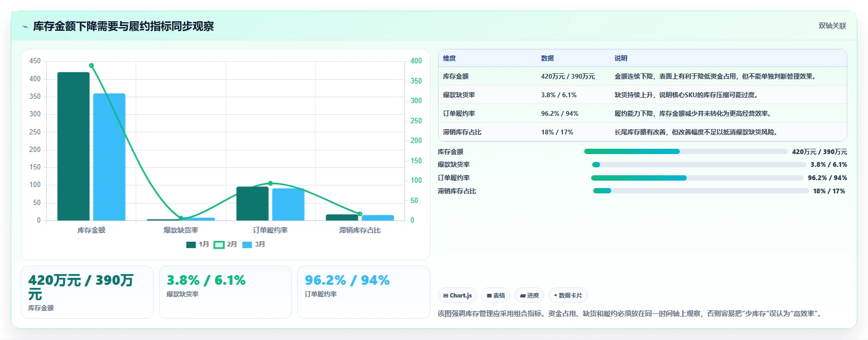Click the description starting 缺货持续上升
Viewport: 868px width, 340px height.
coord(687,95)
